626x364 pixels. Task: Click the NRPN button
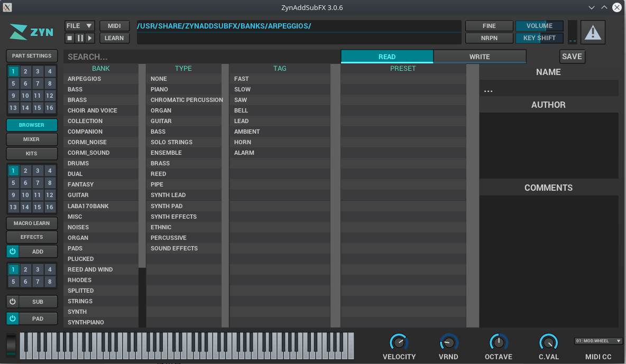pyautogui.click(x=489, y=38)
